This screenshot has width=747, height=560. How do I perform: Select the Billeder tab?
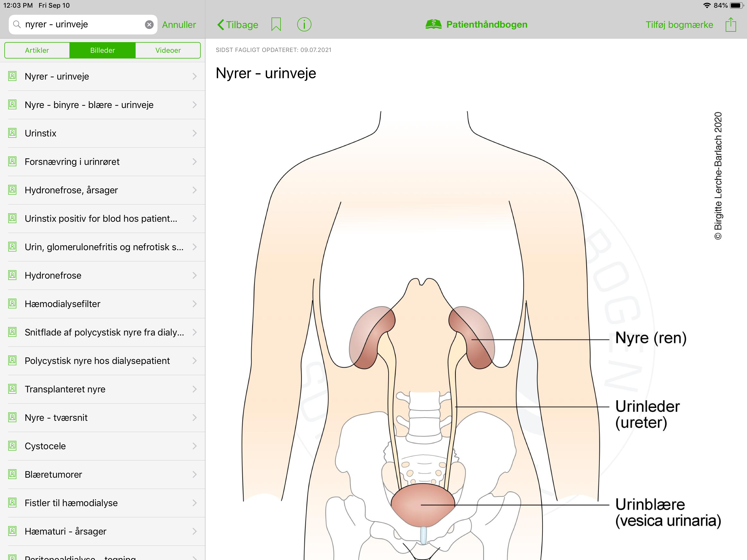pyautogui.click(x=102, y=50)
